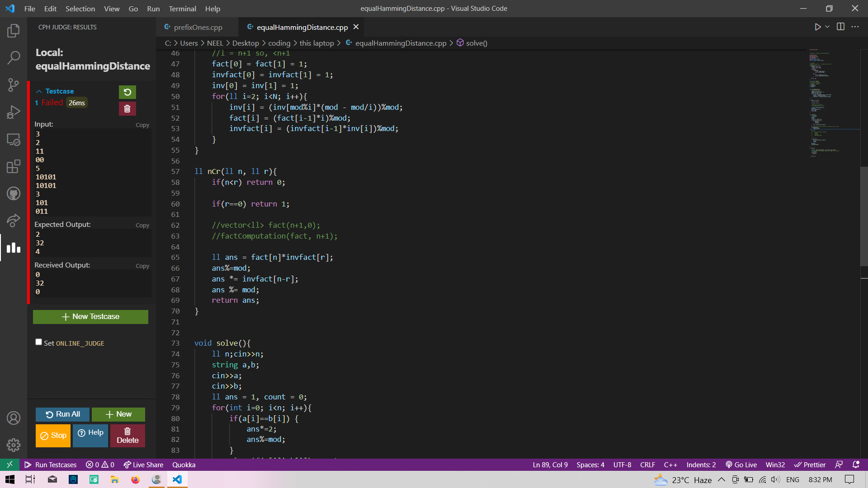This screenshot has width=868, height=488.
Task: Rerun the failed testcase via refresh icon
Action: pyautogui.click(x=127, y=92)
